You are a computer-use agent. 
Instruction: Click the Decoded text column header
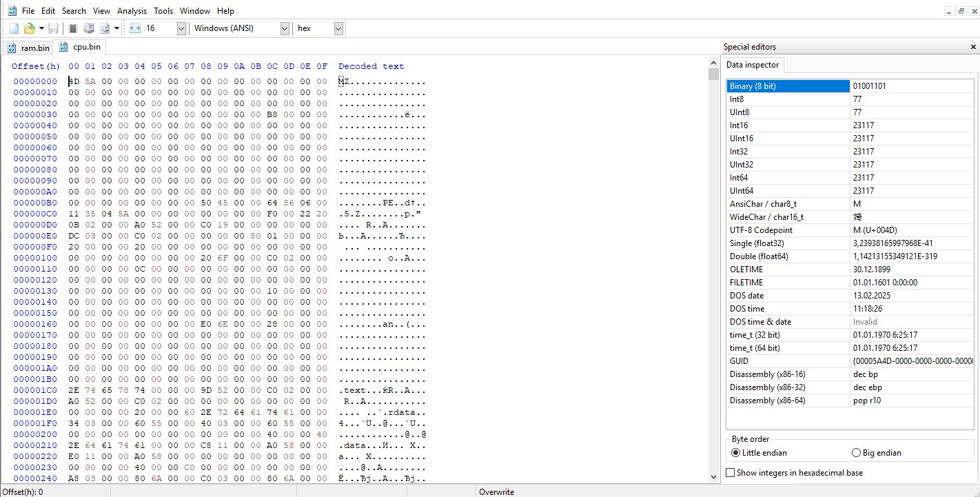[371, 66]
